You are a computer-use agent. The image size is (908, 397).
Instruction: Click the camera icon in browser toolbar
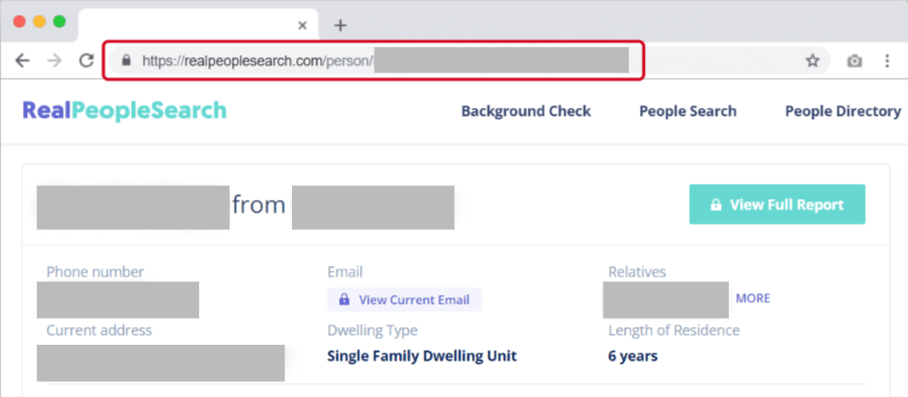[x=854, y=61]
